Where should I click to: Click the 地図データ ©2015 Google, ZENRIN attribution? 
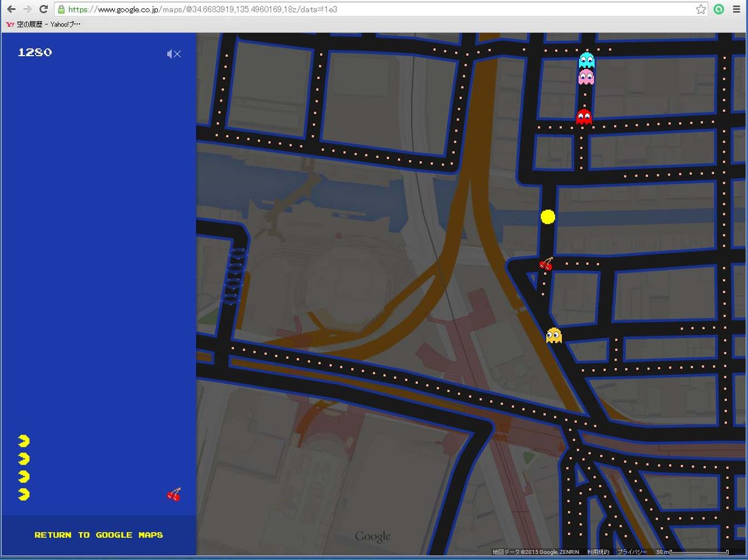pos(536,552)
